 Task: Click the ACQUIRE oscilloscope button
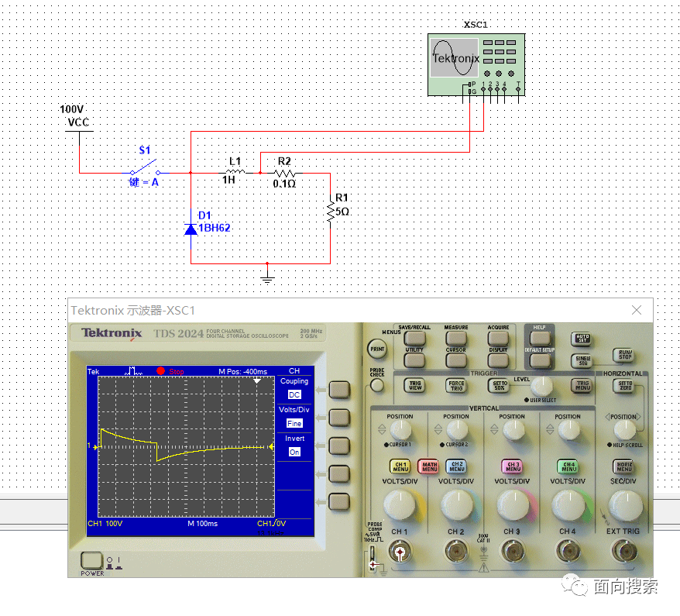click(498, 338)
